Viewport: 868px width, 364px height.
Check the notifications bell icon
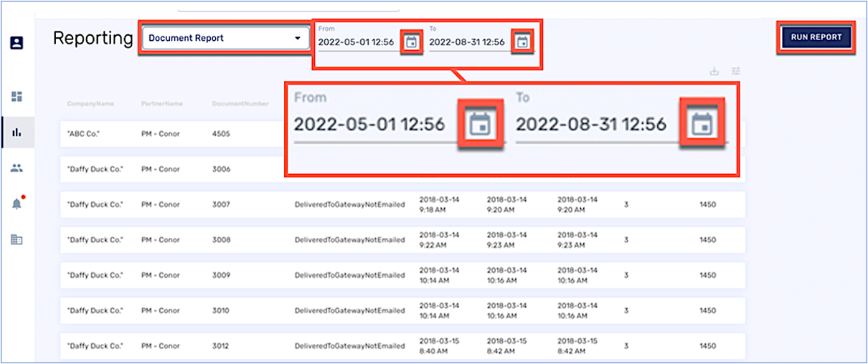tap(16, 204)
